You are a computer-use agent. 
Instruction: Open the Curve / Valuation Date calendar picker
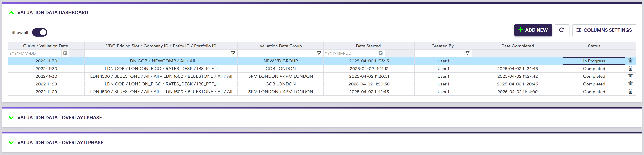tap(65, 53)
